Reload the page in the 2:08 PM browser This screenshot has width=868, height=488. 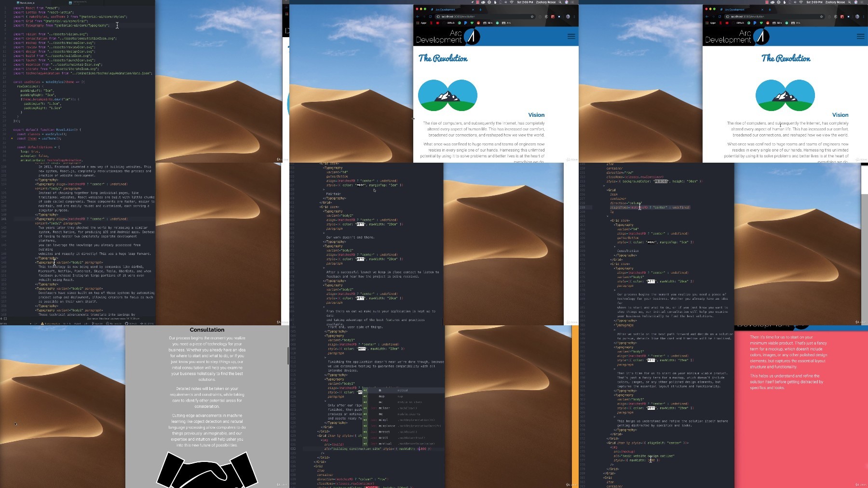click(430, 16)
